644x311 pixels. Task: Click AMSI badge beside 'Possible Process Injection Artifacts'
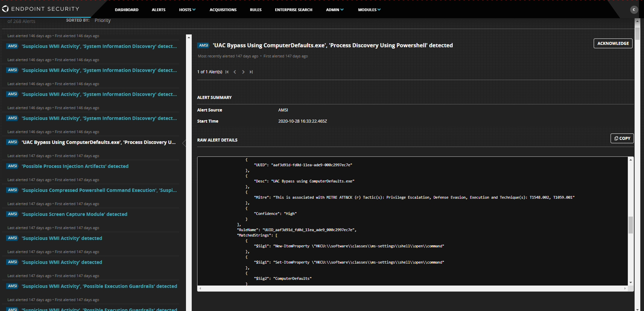[12, 166]
